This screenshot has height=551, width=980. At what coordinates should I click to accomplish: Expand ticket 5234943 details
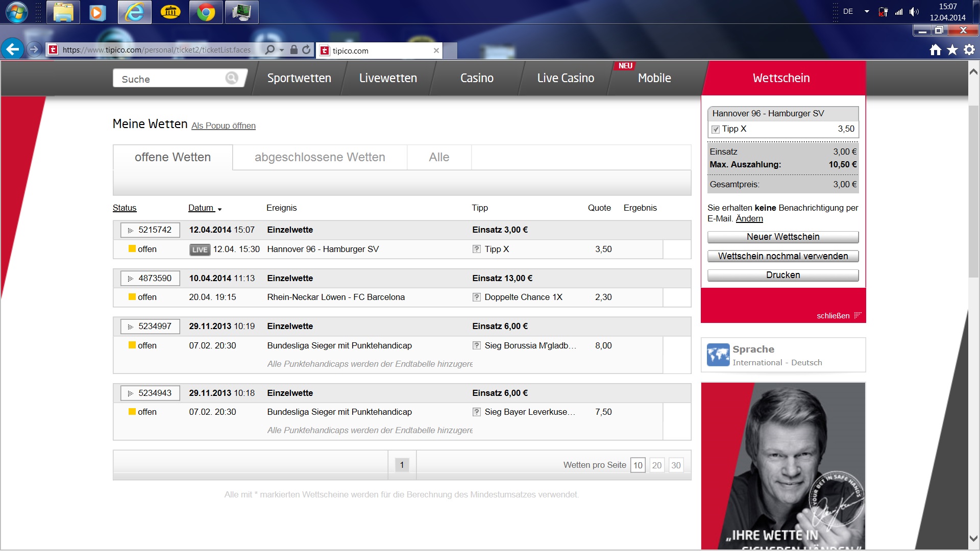click(150, 393)
